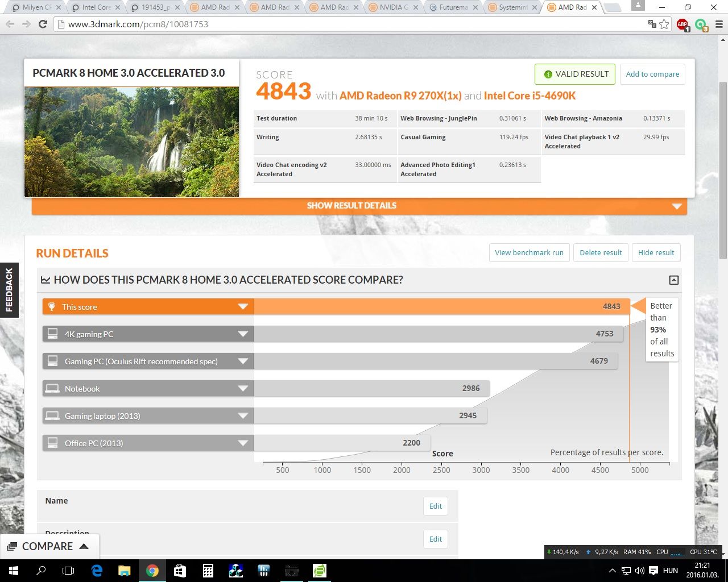The image size is (728, 582).
Task: Switch to the 191453_p tab
Action: pos(156,7)
